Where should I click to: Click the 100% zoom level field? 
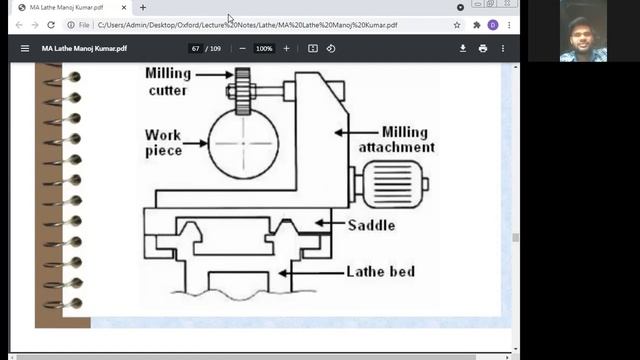click(264, 49)
